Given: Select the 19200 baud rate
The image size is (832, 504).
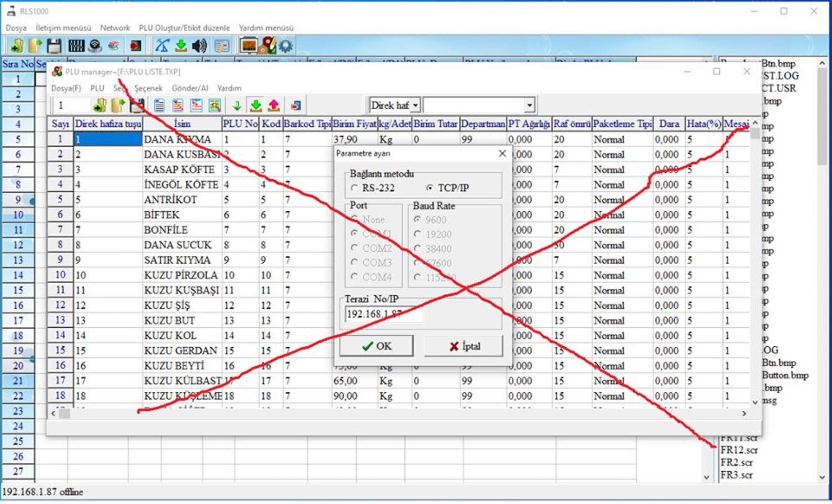Looking at the screenshot, I should 433,234.
